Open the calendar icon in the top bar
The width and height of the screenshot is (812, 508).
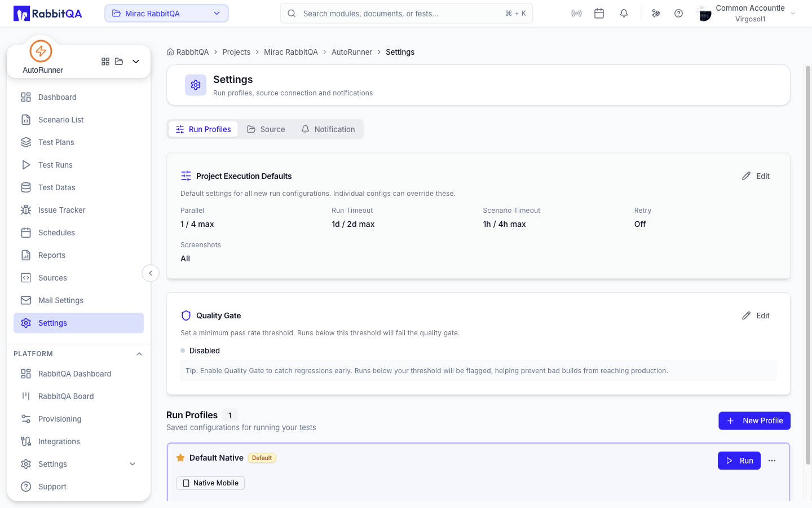[x=599, y=14]
